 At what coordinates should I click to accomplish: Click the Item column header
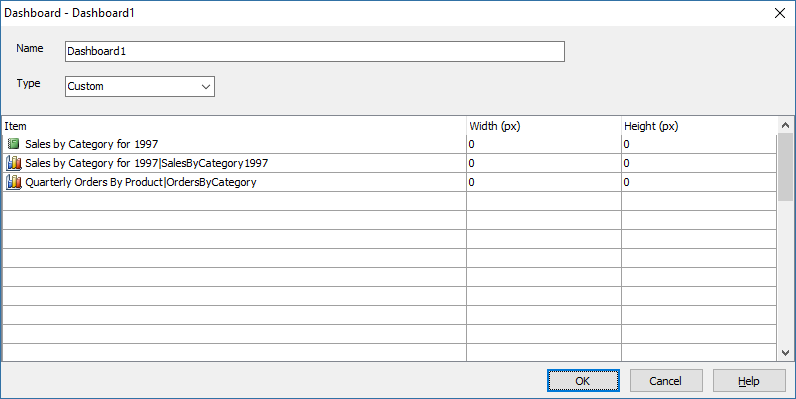click(x=234, y=126)
